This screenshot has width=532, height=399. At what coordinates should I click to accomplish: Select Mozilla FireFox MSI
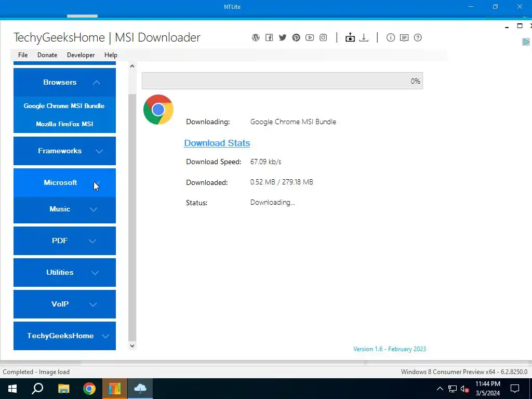(x=64, y=124)
